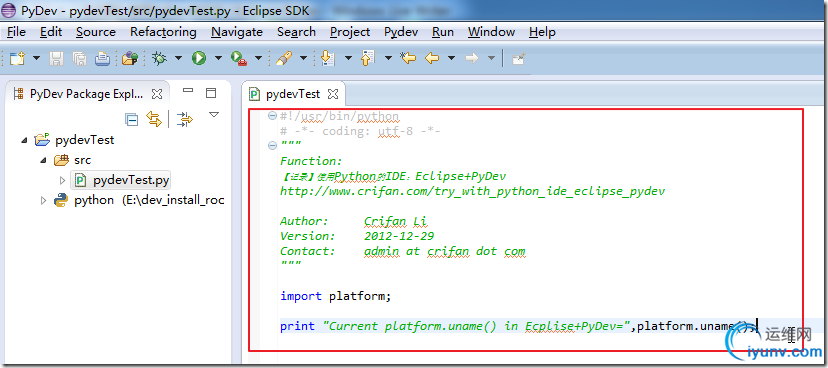Toggle Link with Editor in Package Explorer
Image resolution: width=828 pixels, height=368 pixels.
pyautogui.click(x=154, y=120)
